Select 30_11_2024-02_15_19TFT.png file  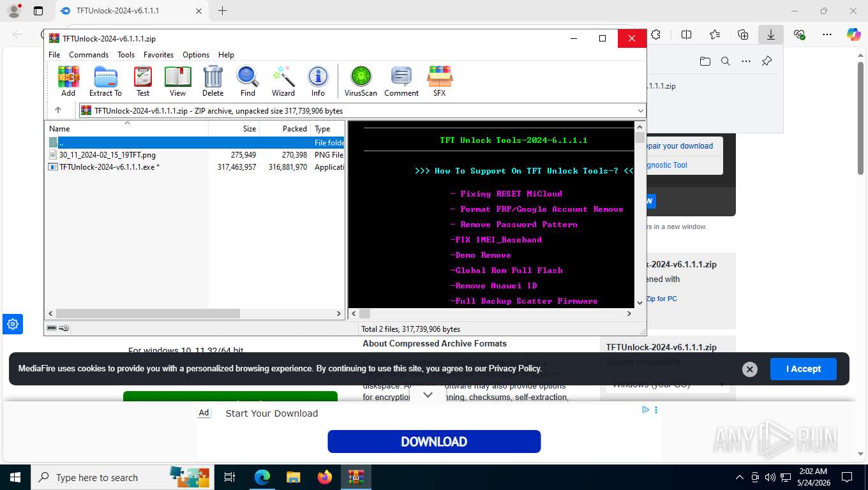click(195, 154)
